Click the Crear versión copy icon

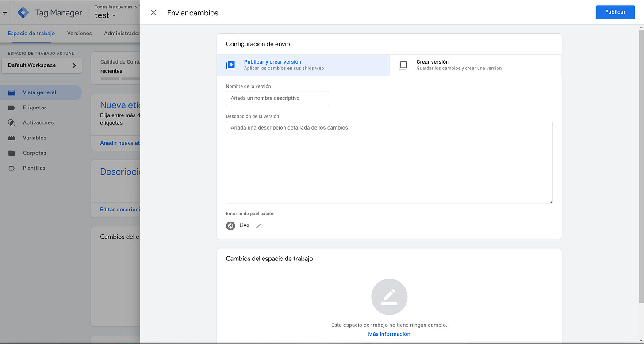coord(402,65)
